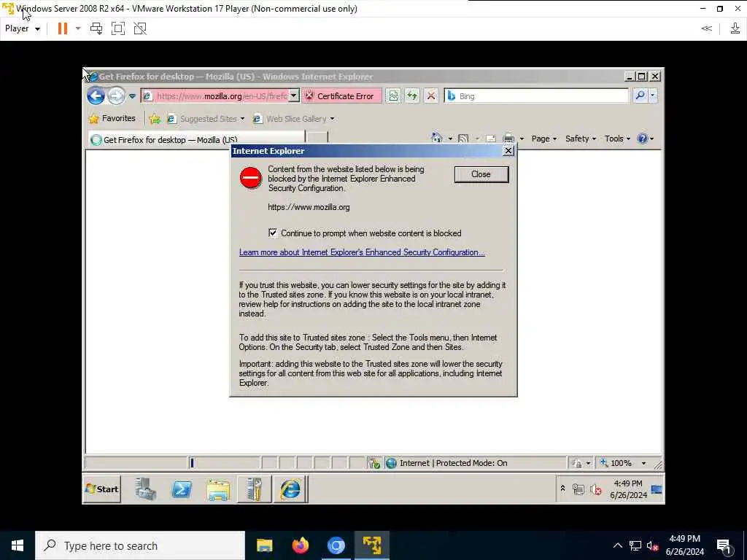Screen dimensions: 747x560
Task: Open the Favorites star button
Action: [112, 119]
